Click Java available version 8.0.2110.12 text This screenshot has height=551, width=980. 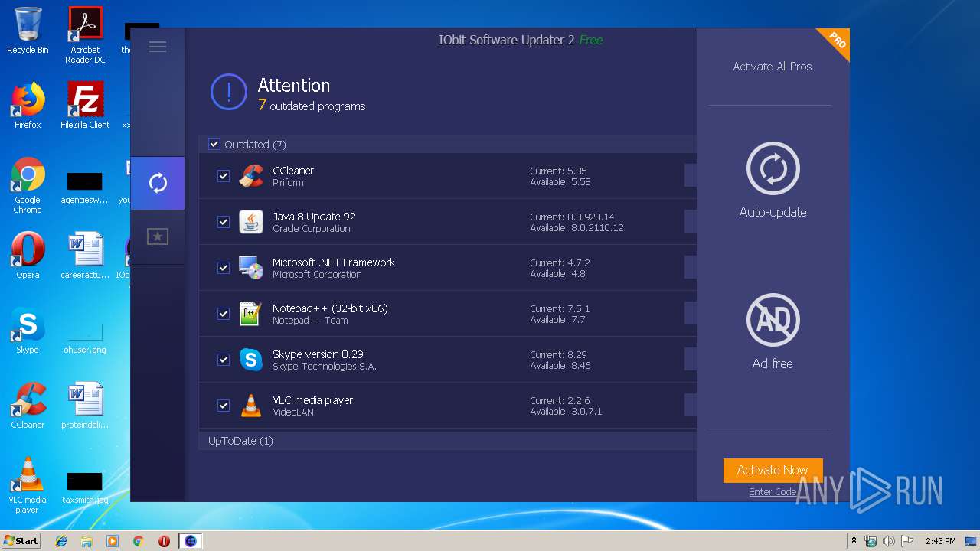point(577,228)
